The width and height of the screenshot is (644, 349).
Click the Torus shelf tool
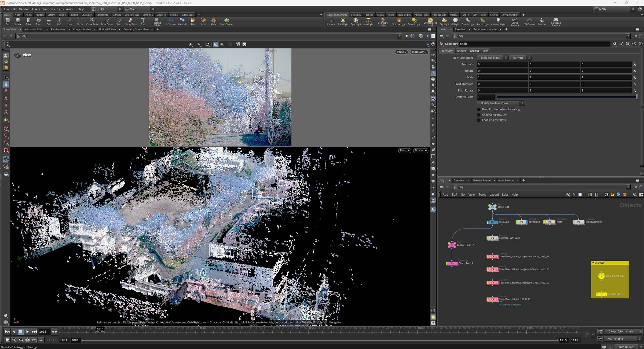click(x=38, y=21)
